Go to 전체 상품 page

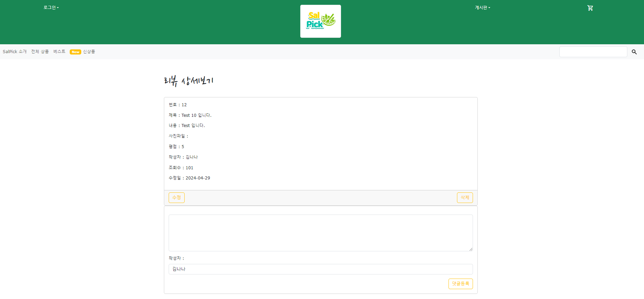[x=40, y=51]
